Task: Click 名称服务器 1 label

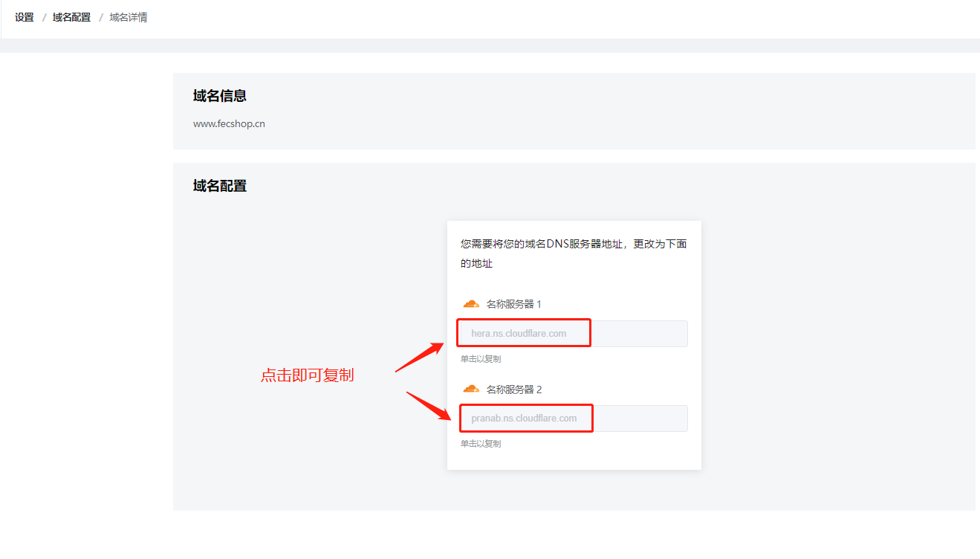Action: click(514, 304)
